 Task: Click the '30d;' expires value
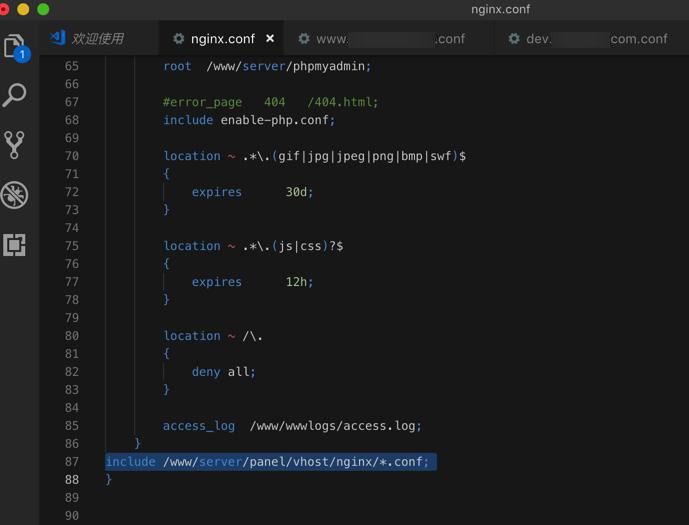(299, 192)
